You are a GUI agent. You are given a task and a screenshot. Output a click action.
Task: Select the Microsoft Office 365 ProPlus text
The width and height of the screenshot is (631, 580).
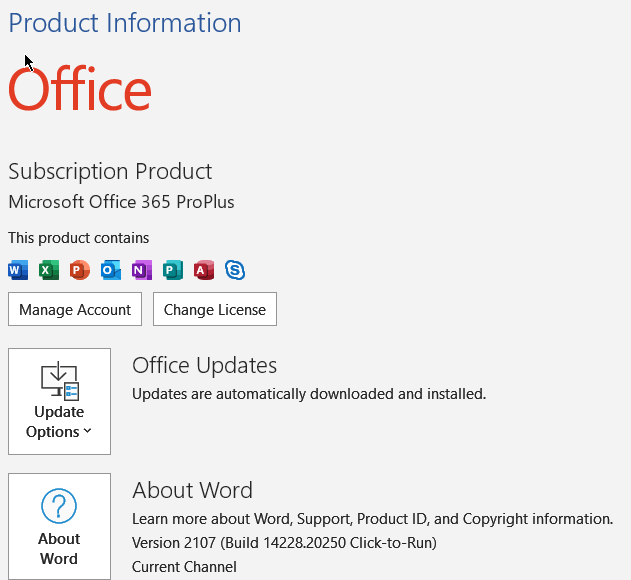121,202
